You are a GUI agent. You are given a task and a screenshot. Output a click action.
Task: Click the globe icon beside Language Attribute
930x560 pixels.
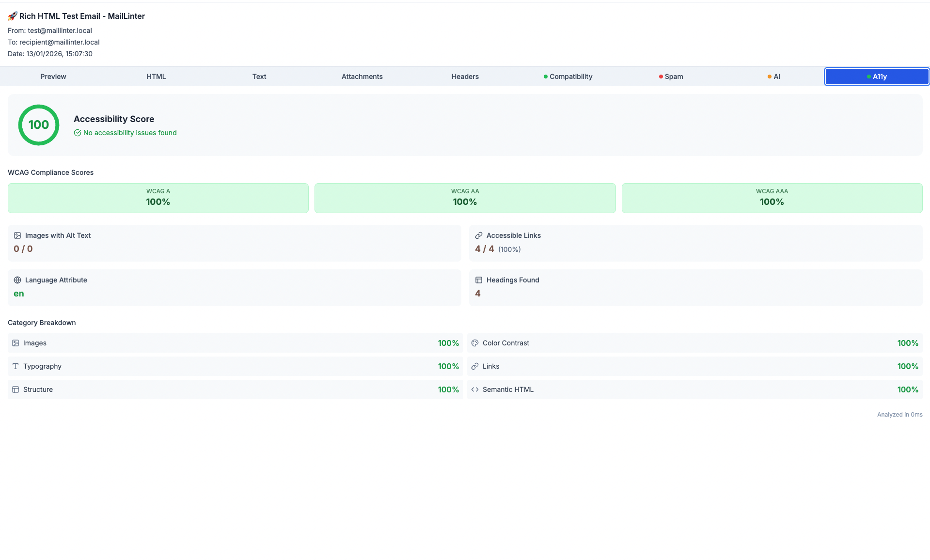pos(18,280)
